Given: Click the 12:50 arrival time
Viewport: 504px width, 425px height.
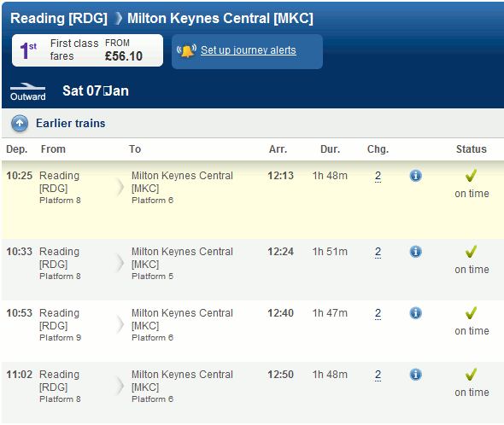Looking at the screenshot, I should (280, 375).
